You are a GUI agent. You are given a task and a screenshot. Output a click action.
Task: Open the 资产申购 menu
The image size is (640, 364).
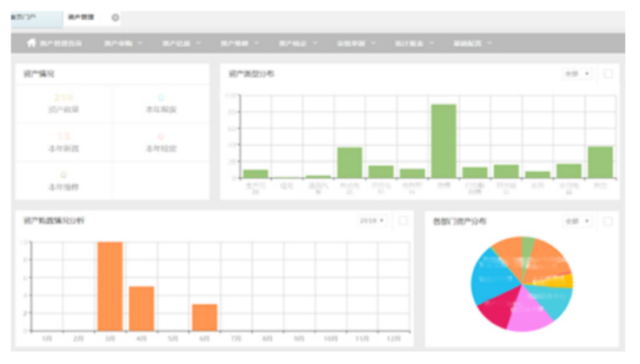point(123,43)
